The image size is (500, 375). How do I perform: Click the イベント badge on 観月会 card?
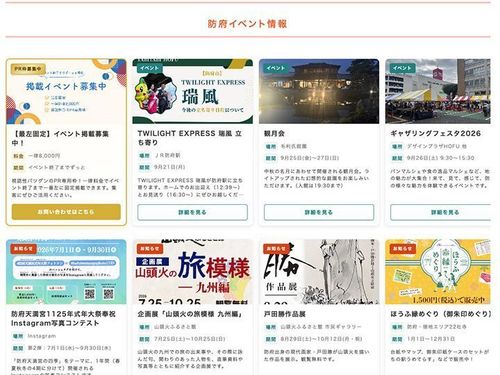(x=276, y=68)
